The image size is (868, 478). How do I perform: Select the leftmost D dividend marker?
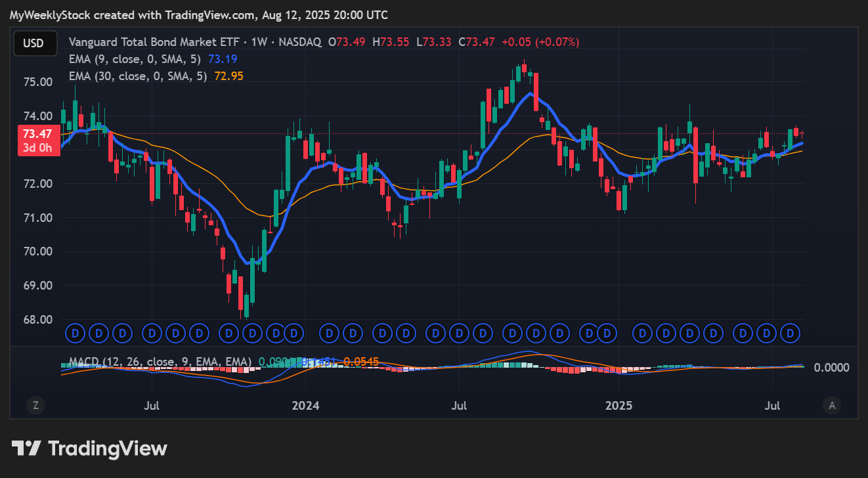click(x=74, y=334)
